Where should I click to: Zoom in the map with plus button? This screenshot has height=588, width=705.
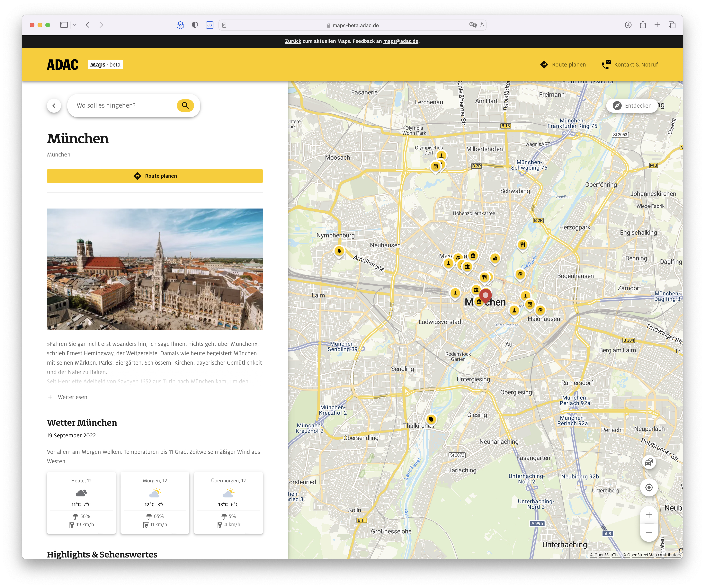click(x=649, y=515)
